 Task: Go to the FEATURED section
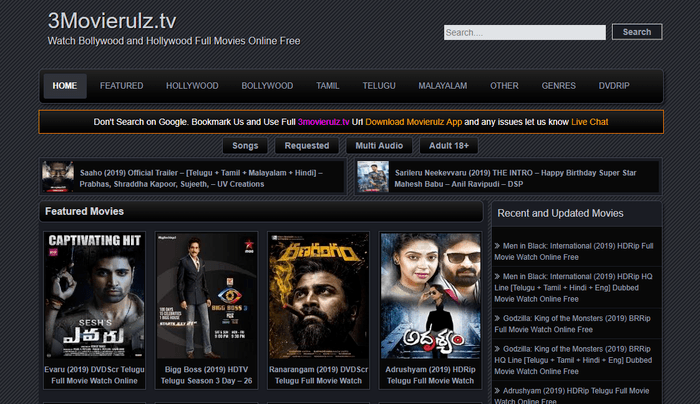121,86
